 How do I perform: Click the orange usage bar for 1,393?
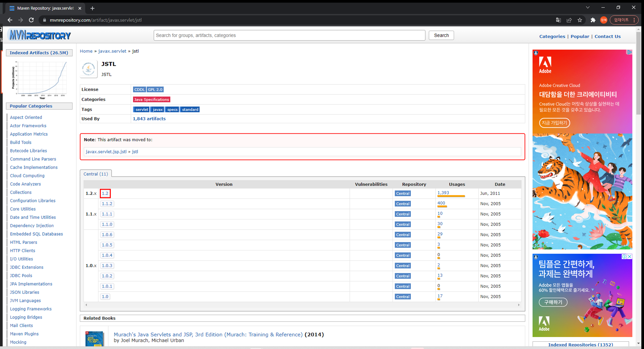pyautogui.click(x=451, y=196)
